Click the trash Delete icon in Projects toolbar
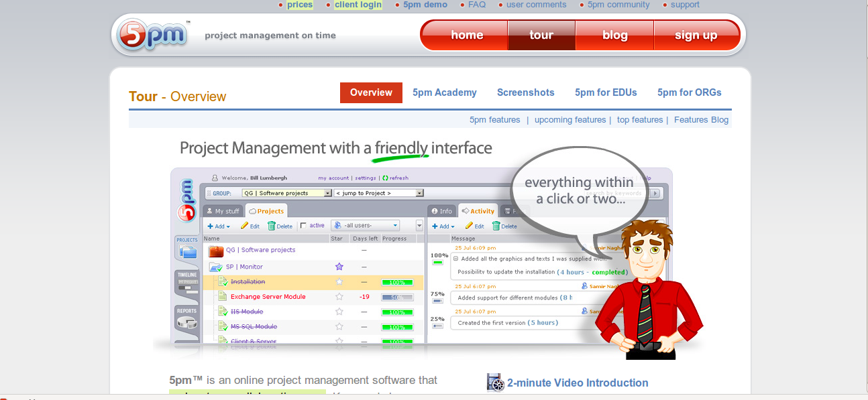868x400 pixels. point(272,226)
